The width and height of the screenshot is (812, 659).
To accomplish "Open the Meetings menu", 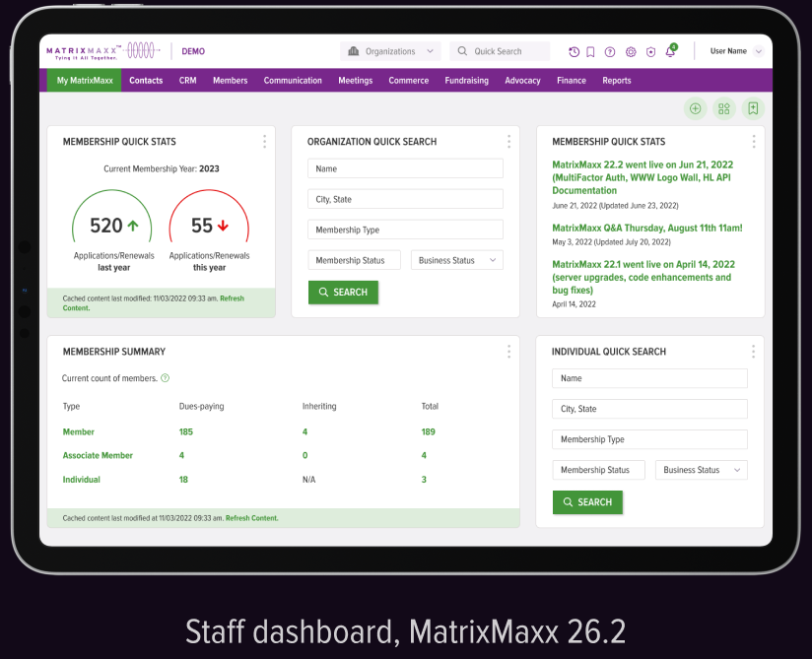I will pyautogui.click(x=355, y=80).
